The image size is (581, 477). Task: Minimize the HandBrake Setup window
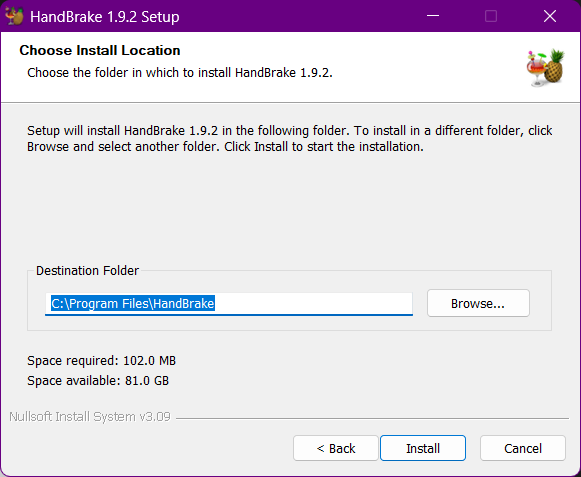(x=433, y=16)
